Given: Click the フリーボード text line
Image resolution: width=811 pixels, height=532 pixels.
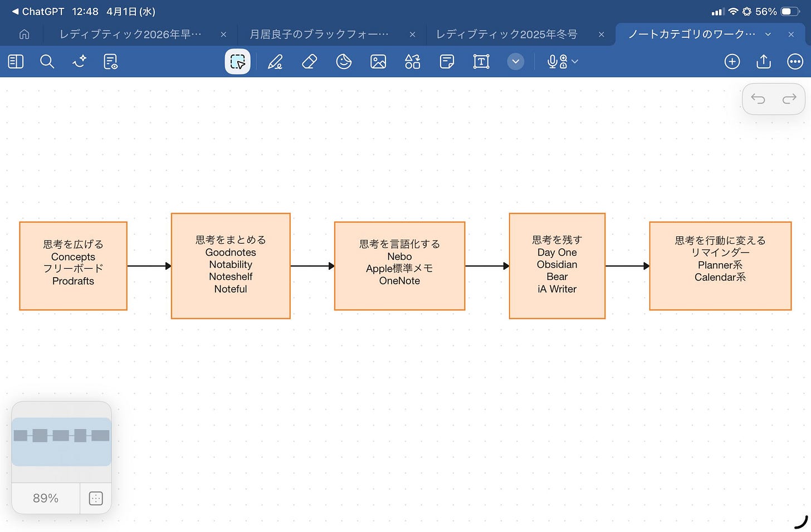Looking at the screenshot, I should point(73,268).
